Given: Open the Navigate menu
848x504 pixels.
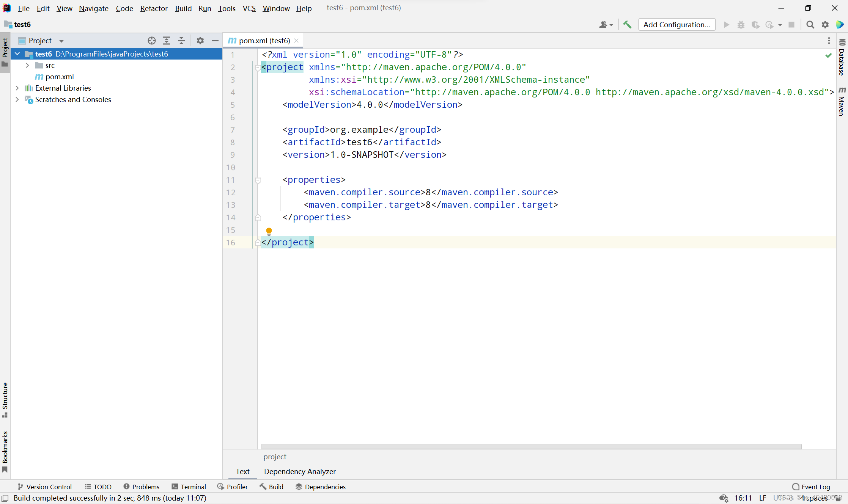Looking at the screenshot, I should point(93,8).
